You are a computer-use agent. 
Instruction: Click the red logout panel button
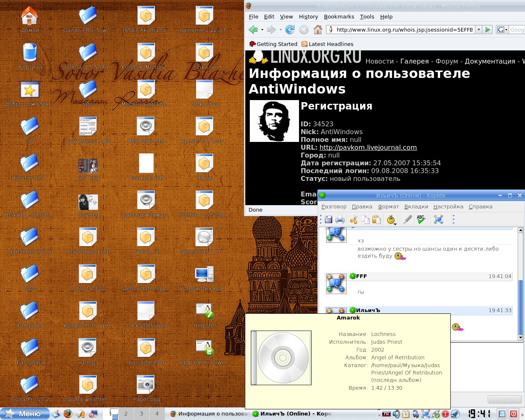(514, 414)
